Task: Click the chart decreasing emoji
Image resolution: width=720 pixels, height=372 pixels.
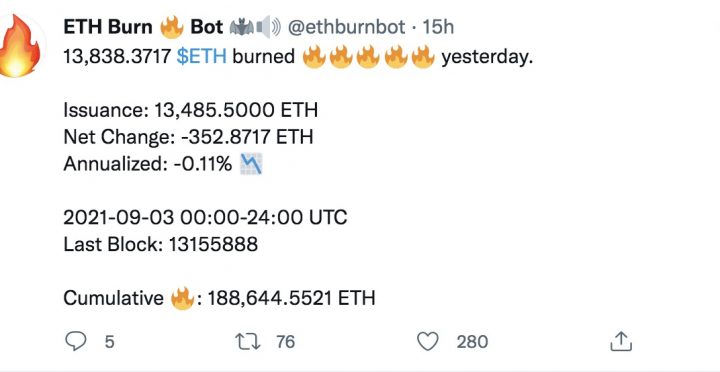Action: 251,163
